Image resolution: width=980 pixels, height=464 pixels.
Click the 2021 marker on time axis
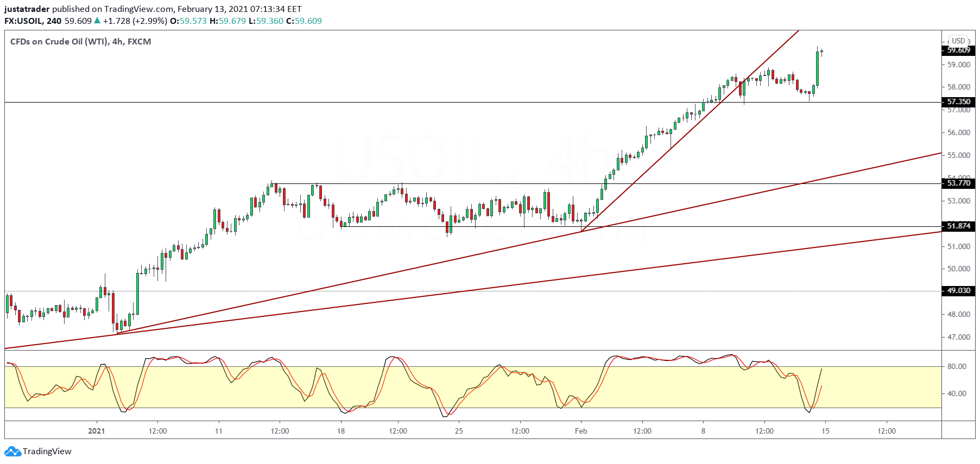[96, 431]
